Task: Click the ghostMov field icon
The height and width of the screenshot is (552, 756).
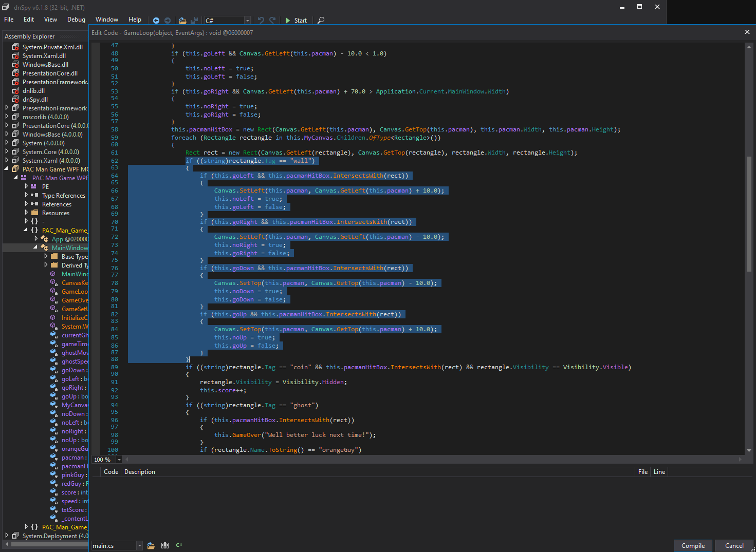Action: click(x=53, y=352)
